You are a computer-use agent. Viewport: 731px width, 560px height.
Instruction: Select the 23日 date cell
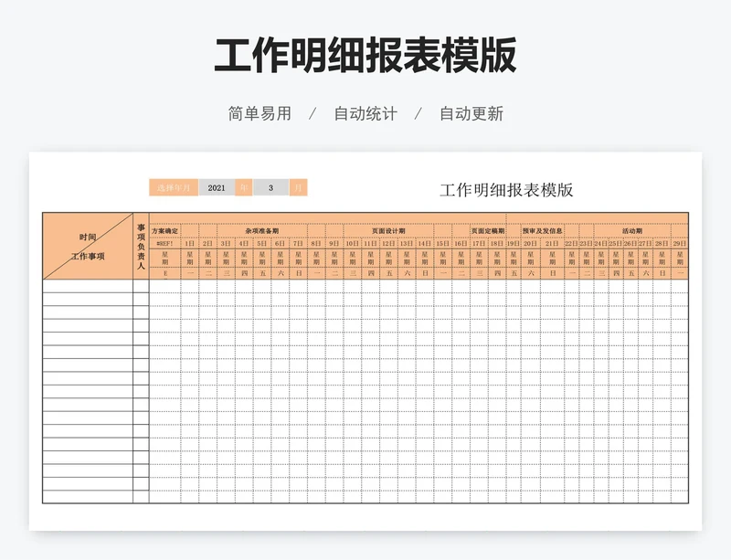click(x=587, y=243)
